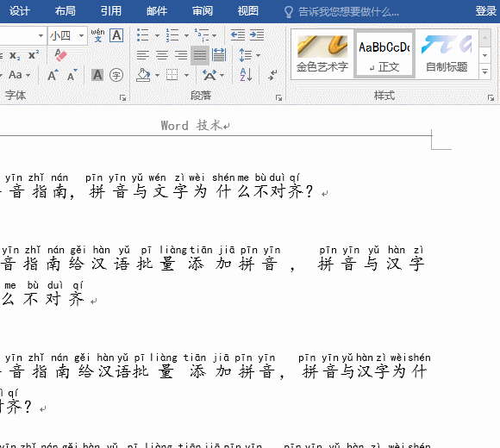Apply a multilevel list
This screenshot has height=448, width=500.
pos(202,35)
